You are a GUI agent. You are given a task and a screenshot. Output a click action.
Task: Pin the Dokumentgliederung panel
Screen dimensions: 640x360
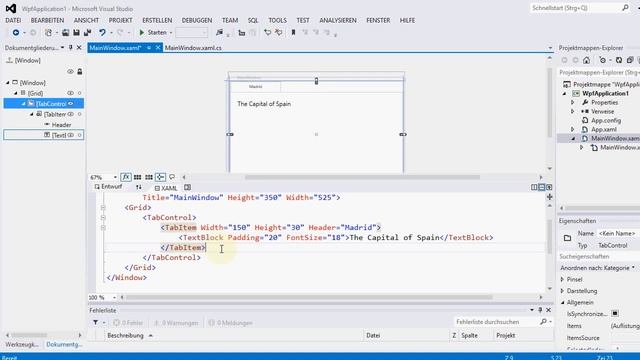point(71,48)
